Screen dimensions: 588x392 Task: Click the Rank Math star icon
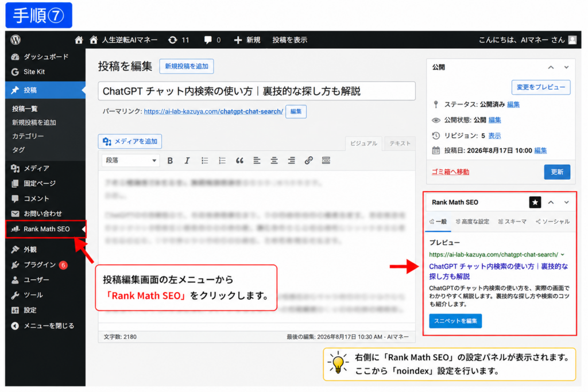(535, 203)
